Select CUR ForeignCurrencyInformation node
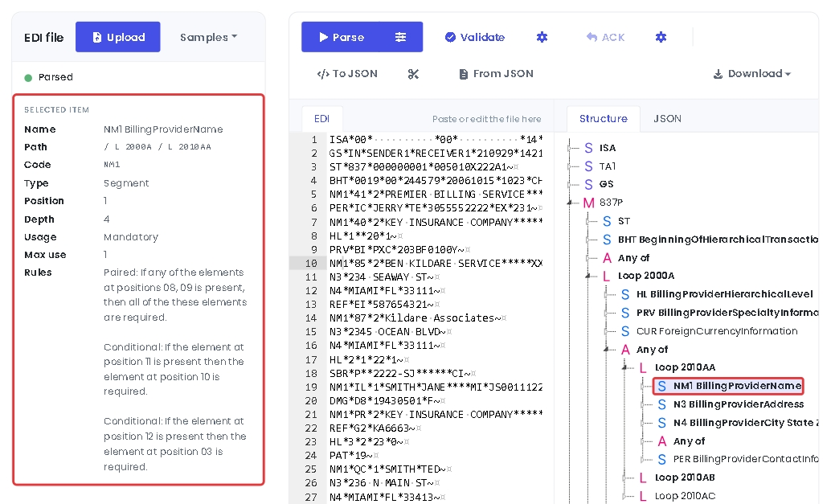The image size is (831, 504). coord(717,331)
